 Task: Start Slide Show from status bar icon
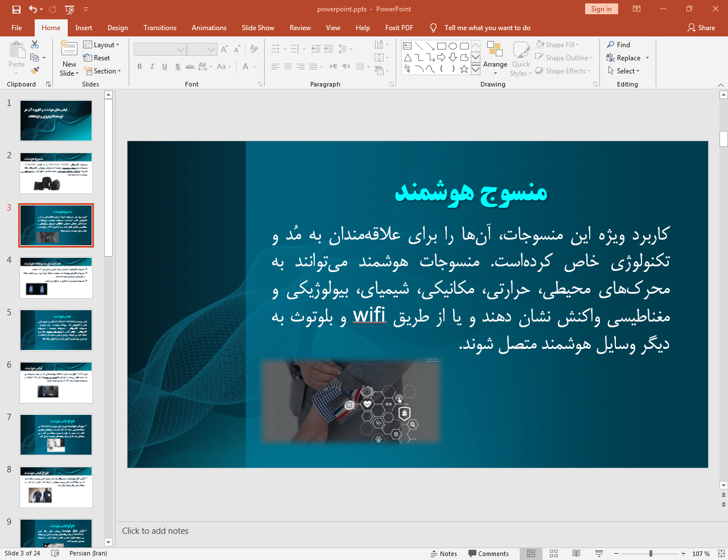[x=599, y=553]
